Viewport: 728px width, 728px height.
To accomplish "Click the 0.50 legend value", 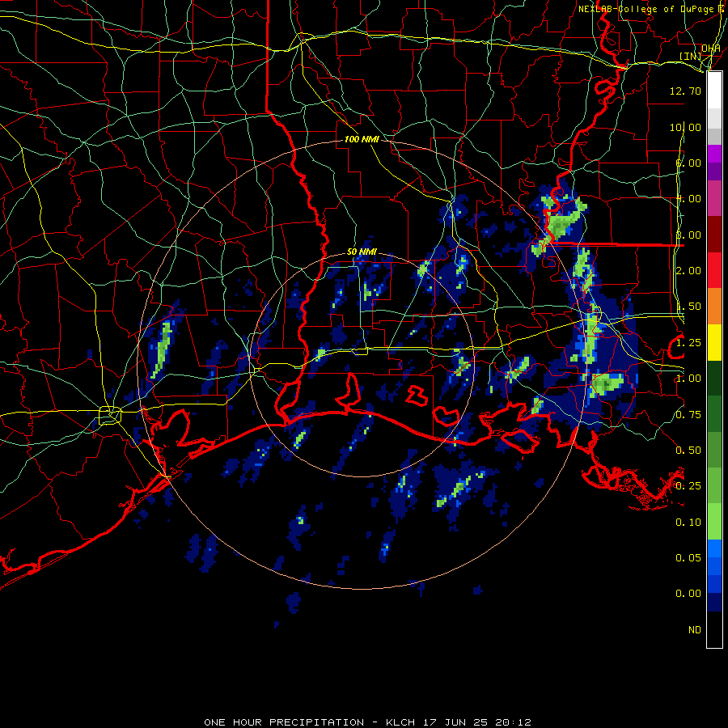I will 688,451.
